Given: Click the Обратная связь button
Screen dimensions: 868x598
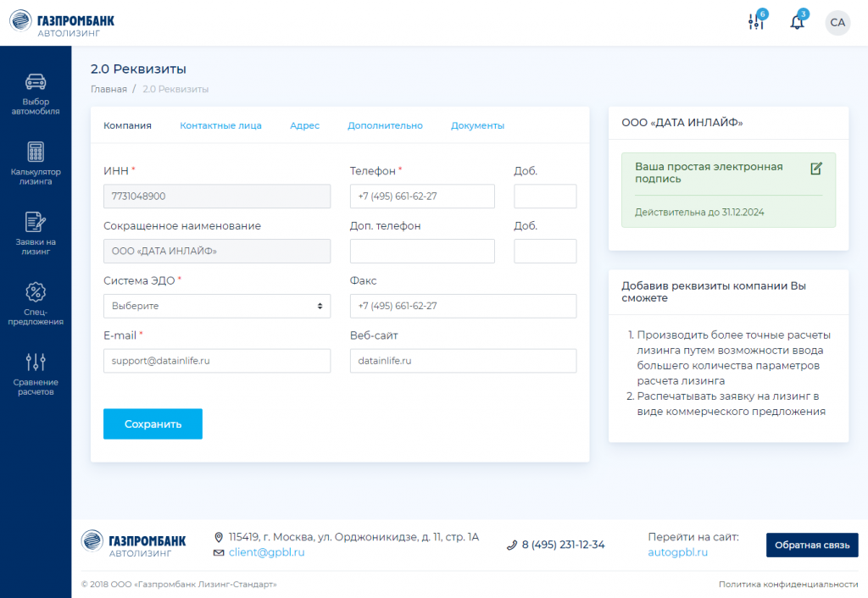Looking at the screenshot, I should tap(812, 545).
